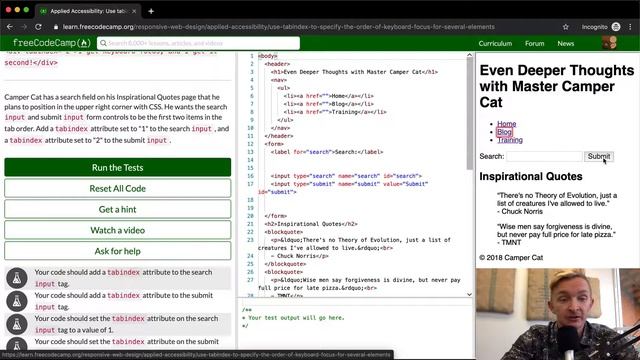Focus the freeCodeCamp lesson search box

click(198, 43)
